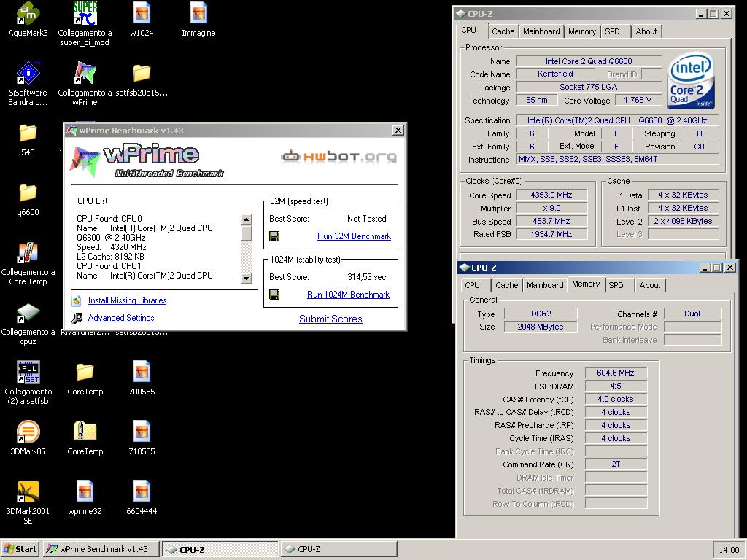Click the Command Rate value 2T
747x560 pixels.
[616, 464]
